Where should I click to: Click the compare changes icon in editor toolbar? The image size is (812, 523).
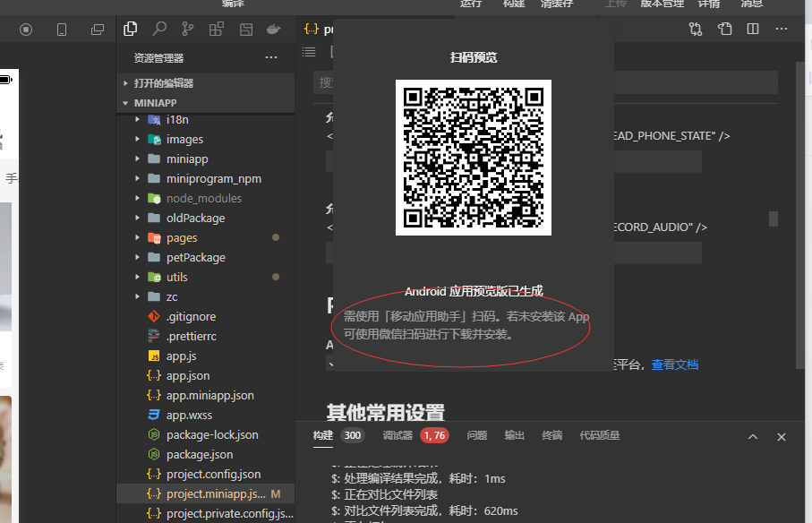(696, 29)
